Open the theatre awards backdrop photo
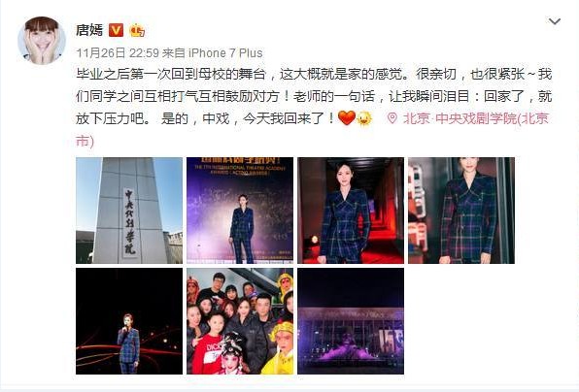 tap(240, 211)
